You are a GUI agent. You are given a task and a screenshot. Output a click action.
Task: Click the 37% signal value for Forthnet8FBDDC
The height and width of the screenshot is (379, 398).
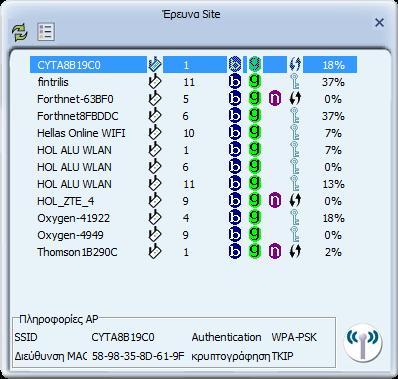[333, 116]
